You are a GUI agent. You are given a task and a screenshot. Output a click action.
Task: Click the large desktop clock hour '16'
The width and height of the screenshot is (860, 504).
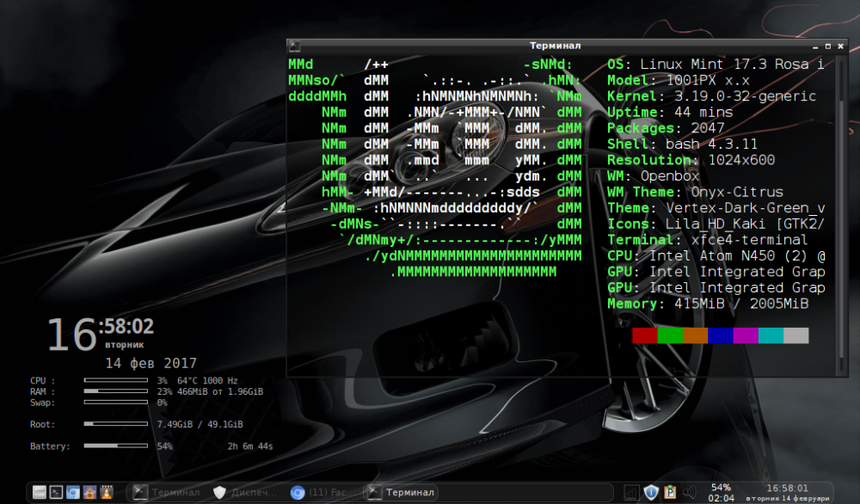tap(72, 335)
